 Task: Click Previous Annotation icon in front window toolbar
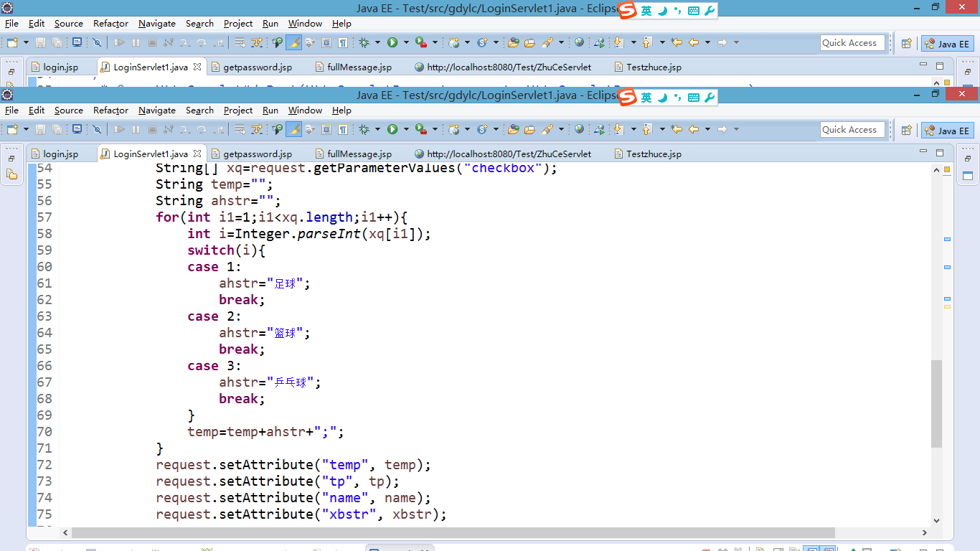(x=647, y=129)
